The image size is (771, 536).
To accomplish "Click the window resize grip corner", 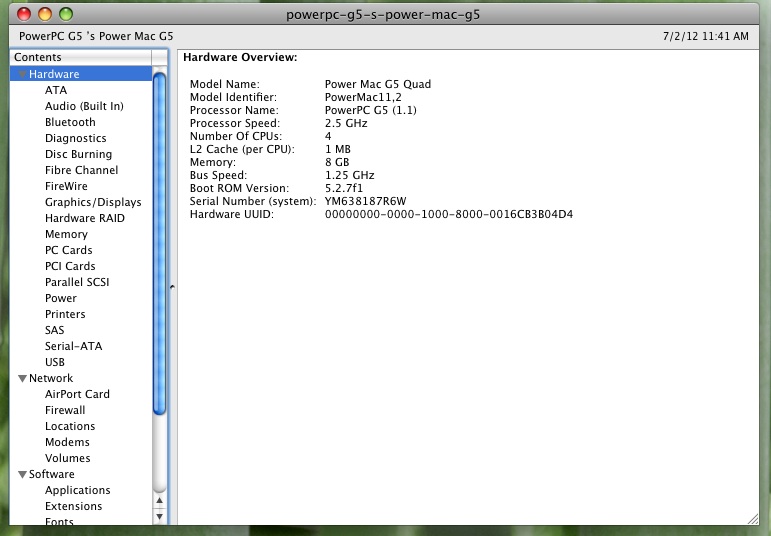I will point(753,519).
